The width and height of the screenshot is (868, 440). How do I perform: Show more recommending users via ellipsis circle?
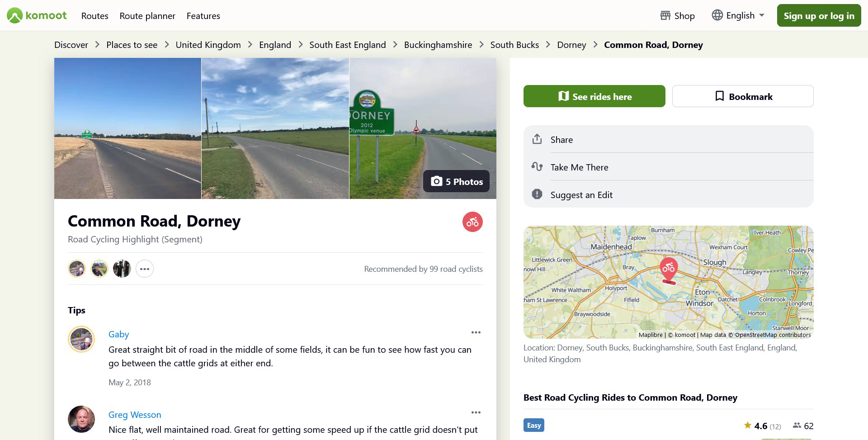(145, 269)
